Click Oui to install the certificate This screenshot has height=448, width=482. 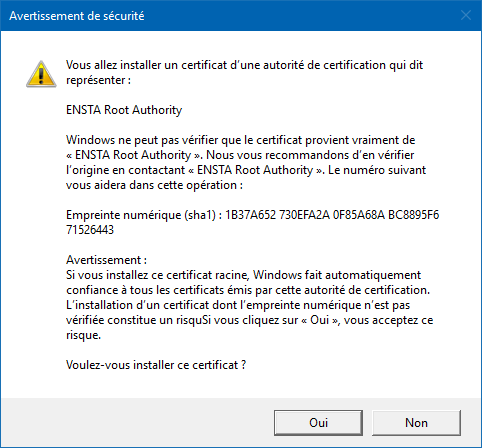pyautogui.click(x=318, y=423)
